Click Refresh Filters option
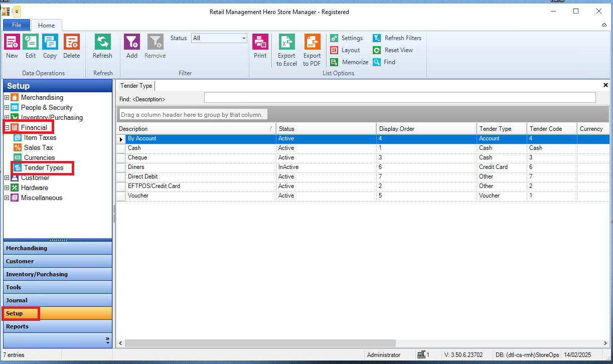 pyautogui.click(x=397, y=38)
